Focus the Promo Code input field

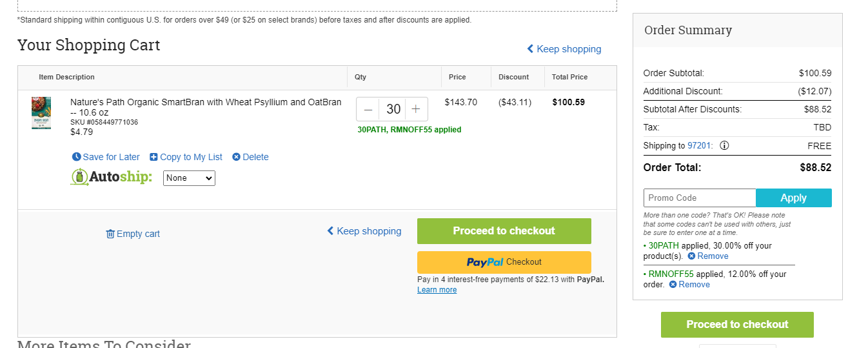[700, 198]
